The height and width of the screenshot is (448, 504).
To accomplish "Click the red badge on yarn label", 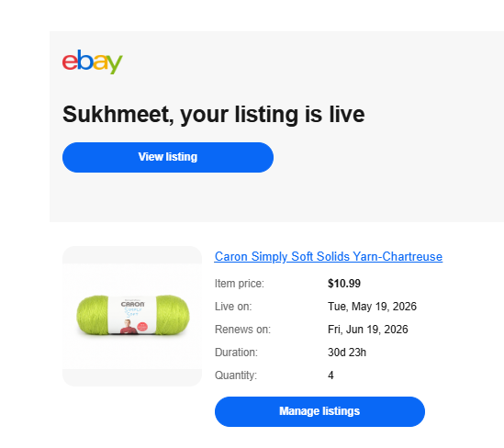I will (142, 327).
